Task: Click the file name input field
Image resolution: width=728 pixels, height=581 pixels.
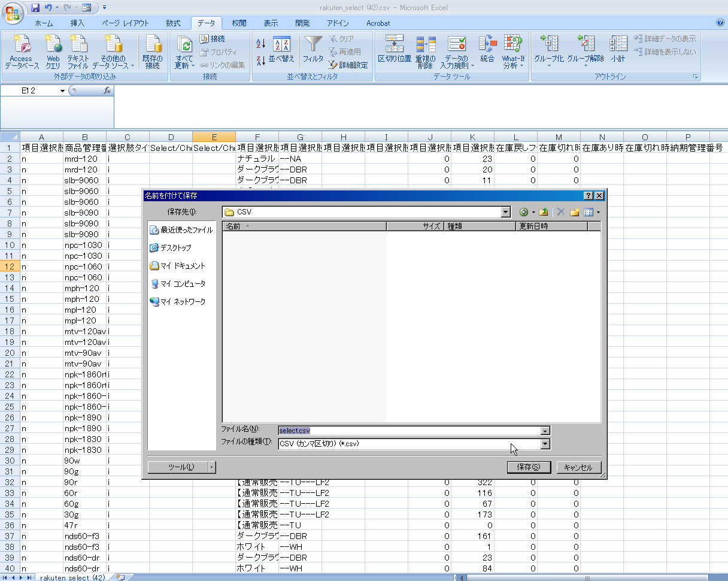Action: click(409, 430)
